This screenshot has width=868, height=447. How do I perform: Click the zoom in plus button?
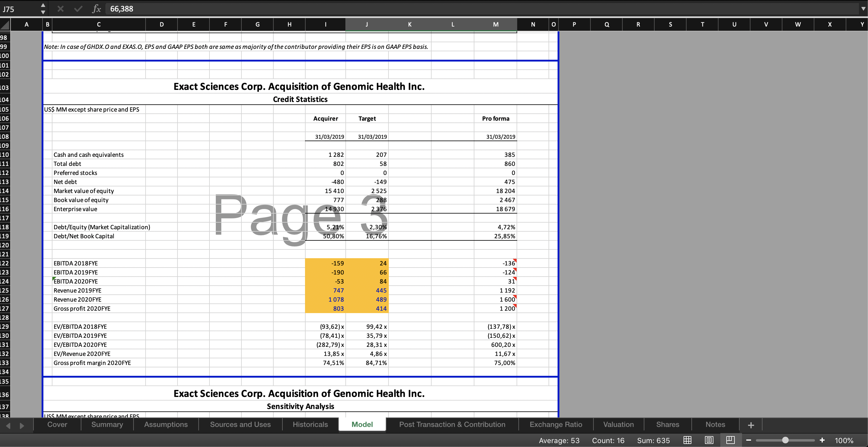click(x=822, y=440)
